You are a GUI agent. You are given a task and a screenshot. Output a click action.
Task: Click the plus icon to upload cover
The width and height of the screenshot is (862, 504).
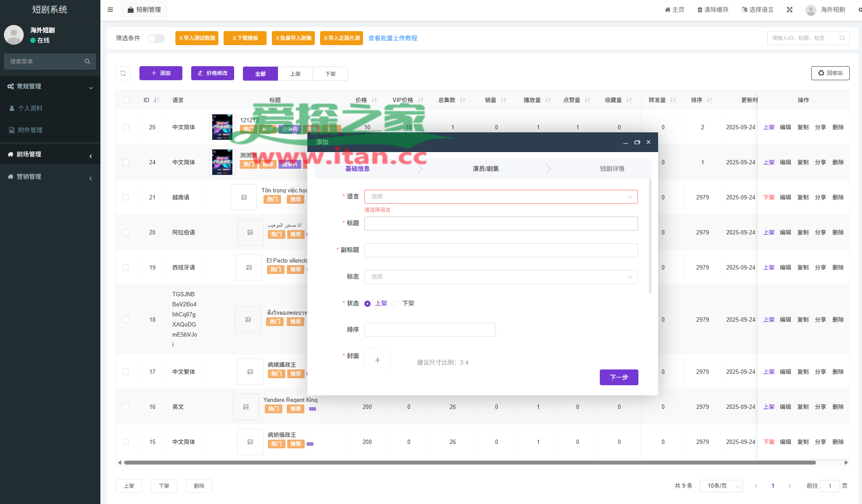click(377, 360)
